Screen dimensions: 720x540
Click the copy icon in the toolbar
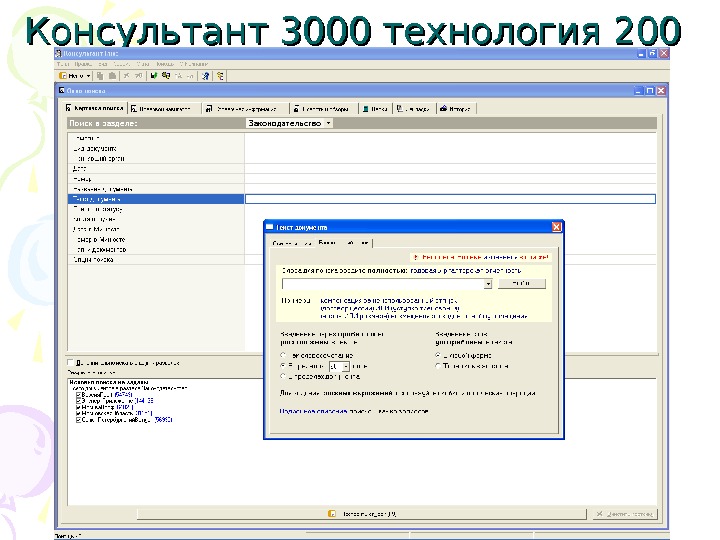(x=100, y=76)
